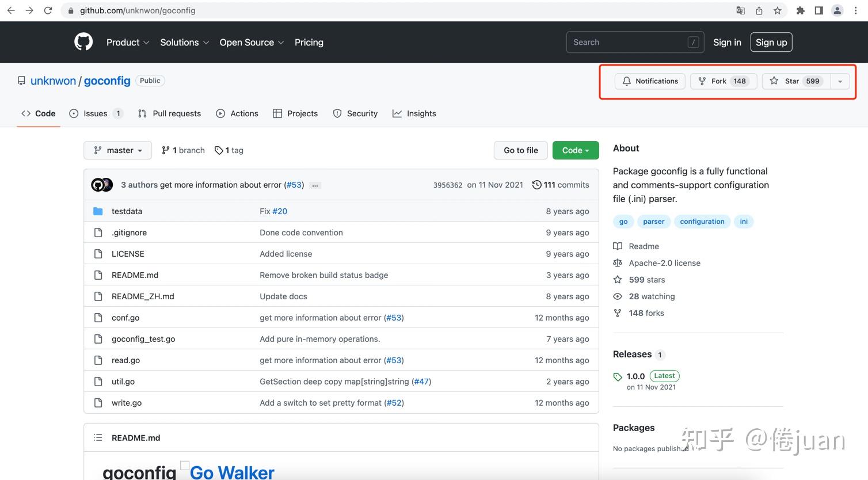This screenshot has width=868, height=480.
Task: Click Sign in
Action: pyautogui.click(x=727, y=42)
